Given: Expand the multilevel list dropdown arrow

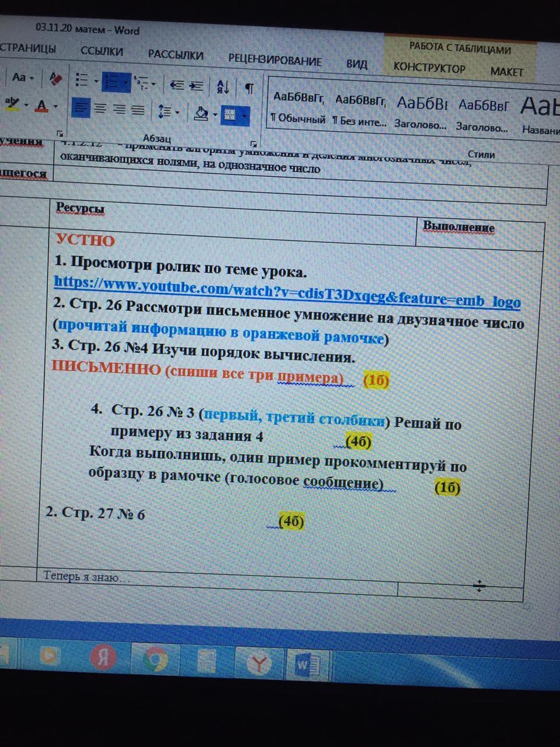Looking at the screenshot, I should coord(153,85).
